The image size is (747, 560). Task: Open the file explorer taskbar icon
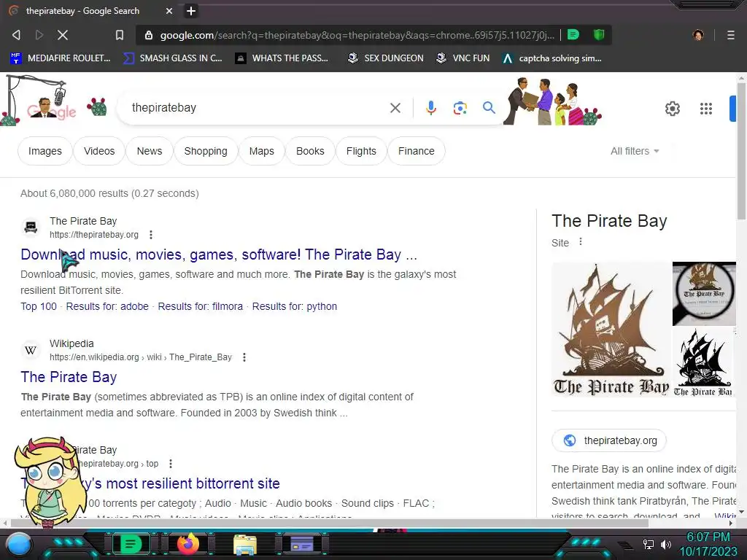(245, 545)
